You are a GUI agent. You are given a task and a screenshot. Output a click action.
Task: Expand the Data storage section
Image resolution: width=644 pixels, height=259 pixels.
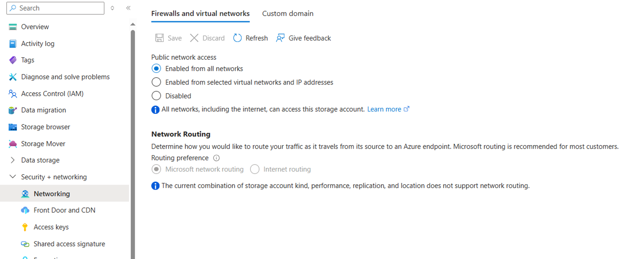tap(13, 160)
